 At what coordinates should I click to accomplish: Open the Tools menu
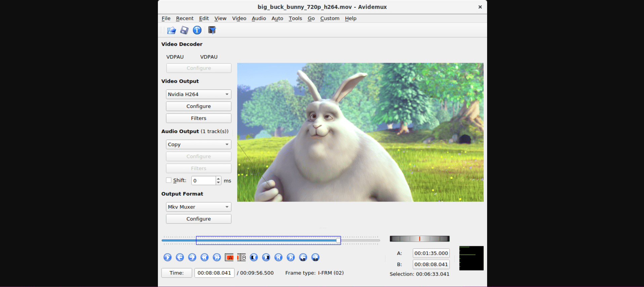pos(295,19)
